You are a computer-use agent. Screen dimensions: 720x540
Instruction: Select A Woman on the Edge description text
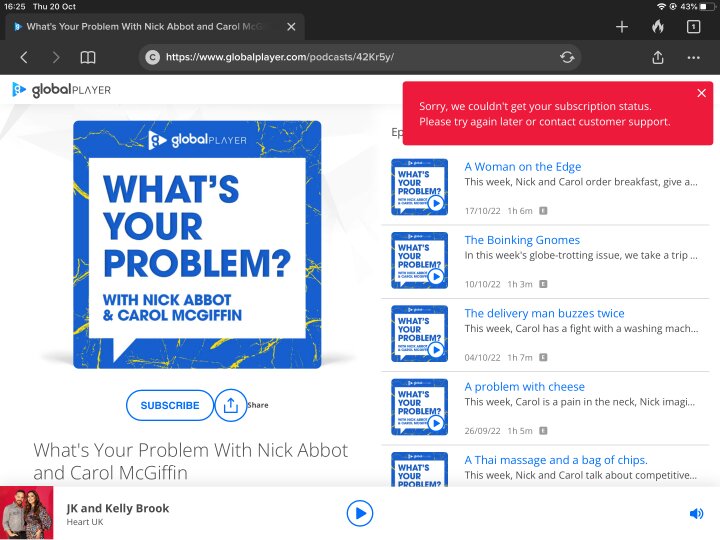coord(581,182)
